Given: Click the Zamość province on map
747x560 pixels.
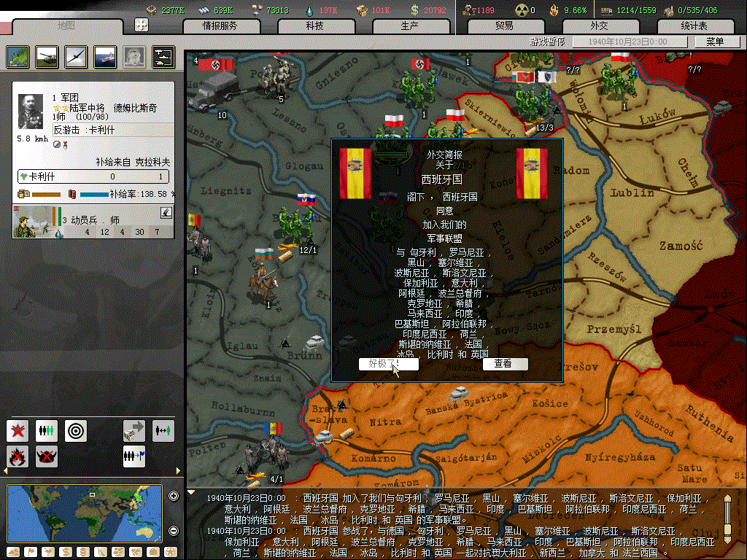Looking at the screenshot, I should click(681, 246).
